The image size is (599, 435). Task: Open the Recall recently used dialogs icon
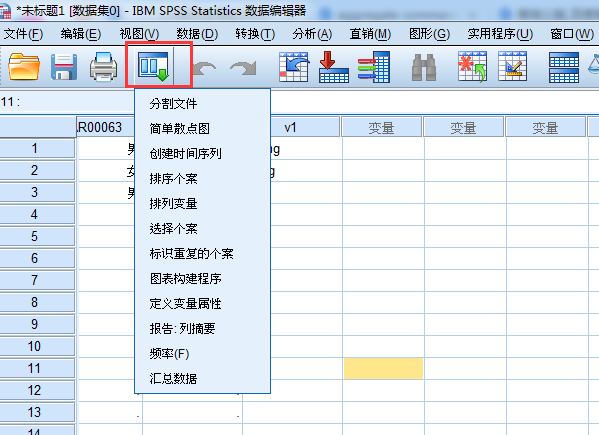(x=154, y=66)
